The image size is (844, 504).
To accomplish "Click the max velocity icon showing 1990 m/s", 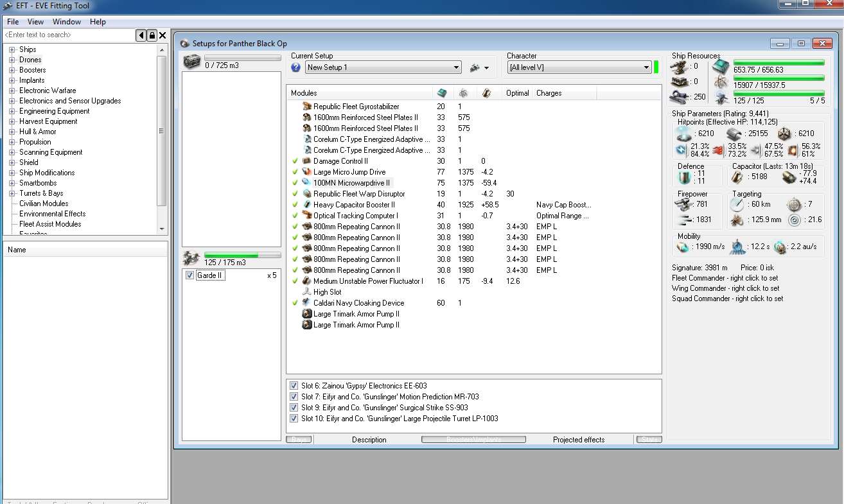I will coord(683,247).
